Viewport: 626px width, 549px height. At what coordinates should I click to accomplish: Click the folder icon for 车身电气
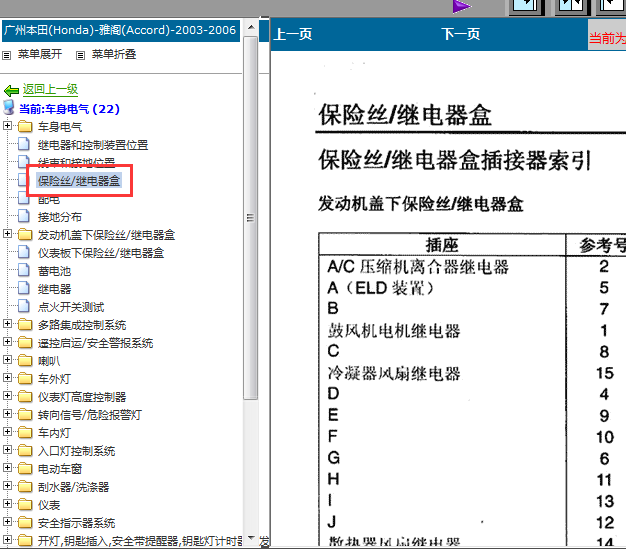pyautogui.click(x=25, y=127)
